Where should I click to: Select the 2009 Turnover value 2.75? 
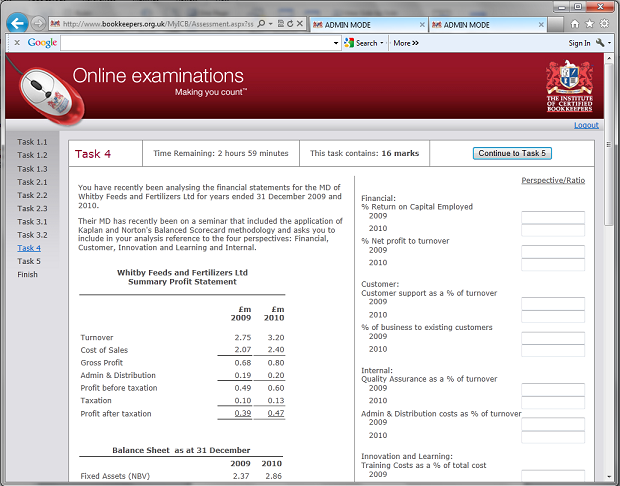(242, 338)
